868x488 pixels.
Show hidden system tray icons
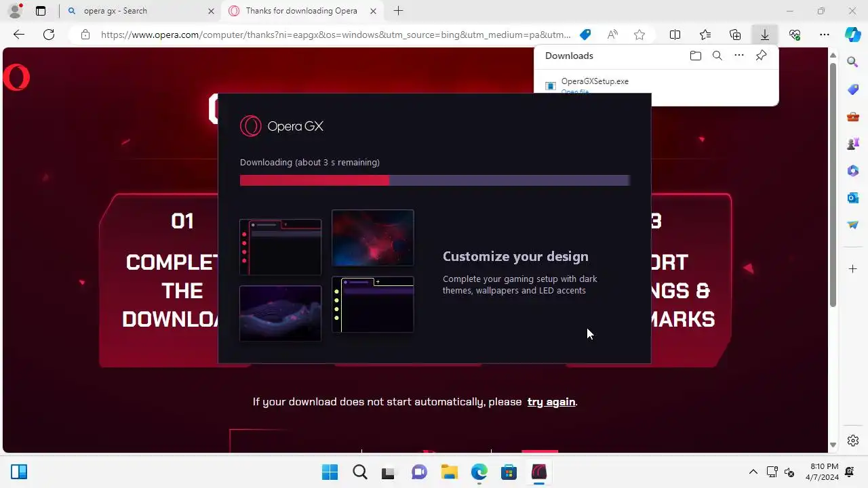tap(753, 472)
